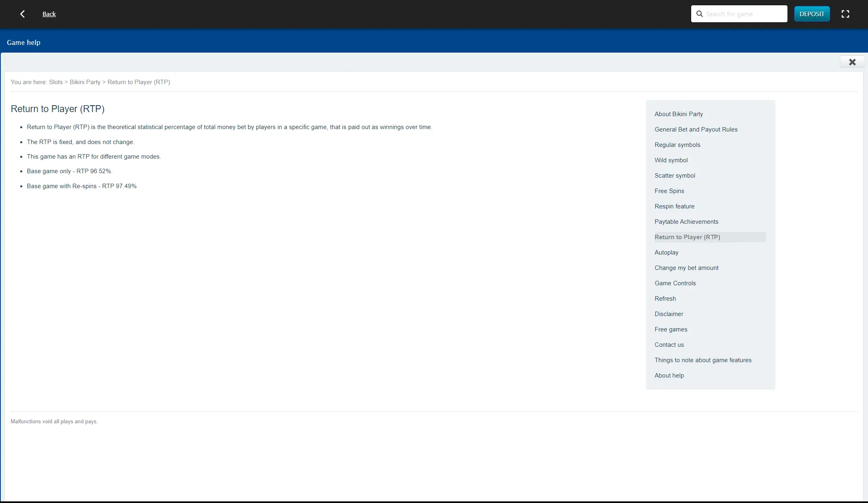This screenshot has width=868, height=503.
Task: Open Contact us topic
Action: [669, 345]
